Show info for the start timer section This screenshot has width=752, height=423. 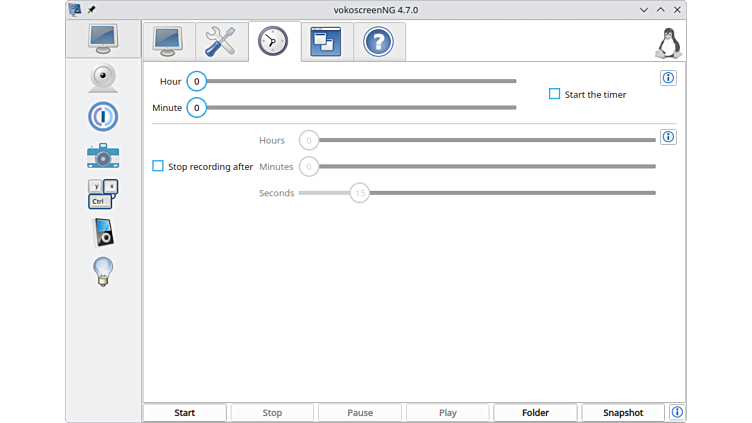pyautogui.click(x=668, y=78)
